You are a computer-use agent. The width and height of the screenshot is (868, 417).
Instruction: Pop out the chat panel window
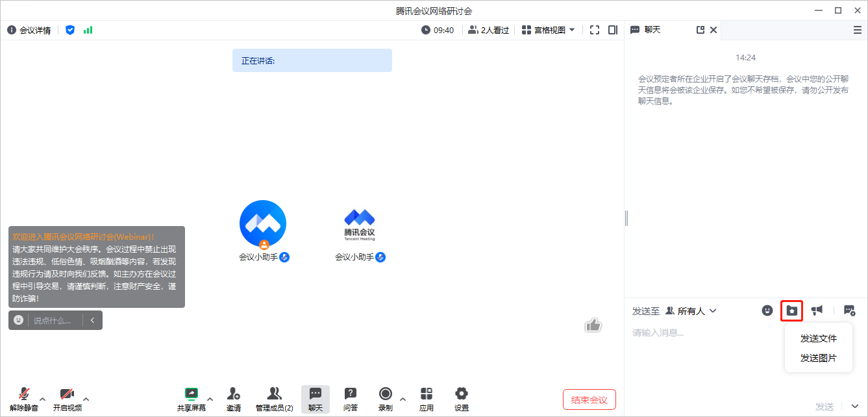point(701,30)
